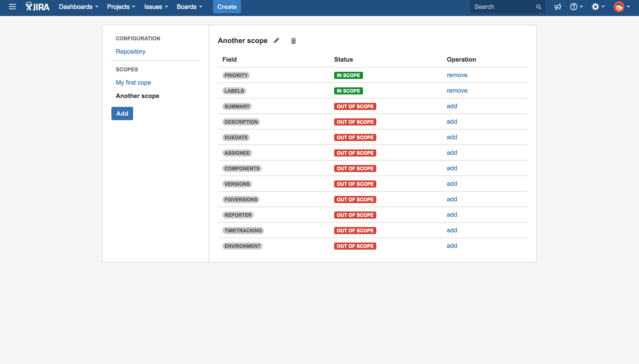Click into the Search input field

[x=503, y=7]
